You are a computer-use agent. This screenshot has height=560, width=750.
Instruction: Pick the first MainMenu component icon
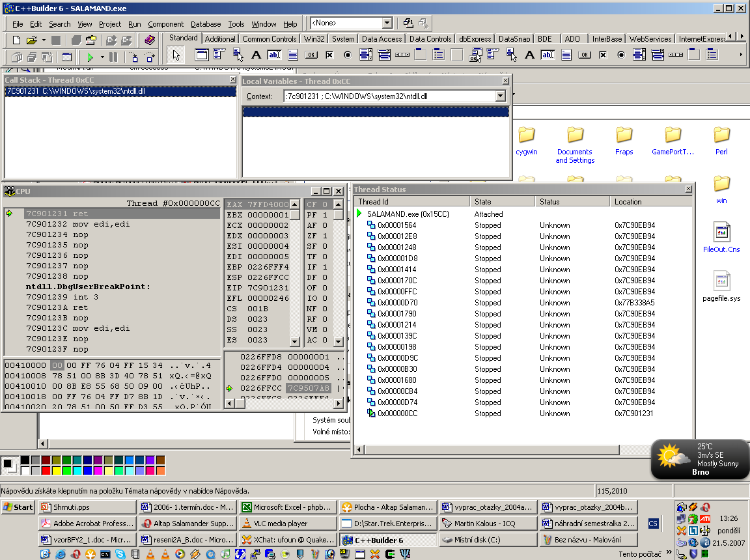click(x=219, y=55)
